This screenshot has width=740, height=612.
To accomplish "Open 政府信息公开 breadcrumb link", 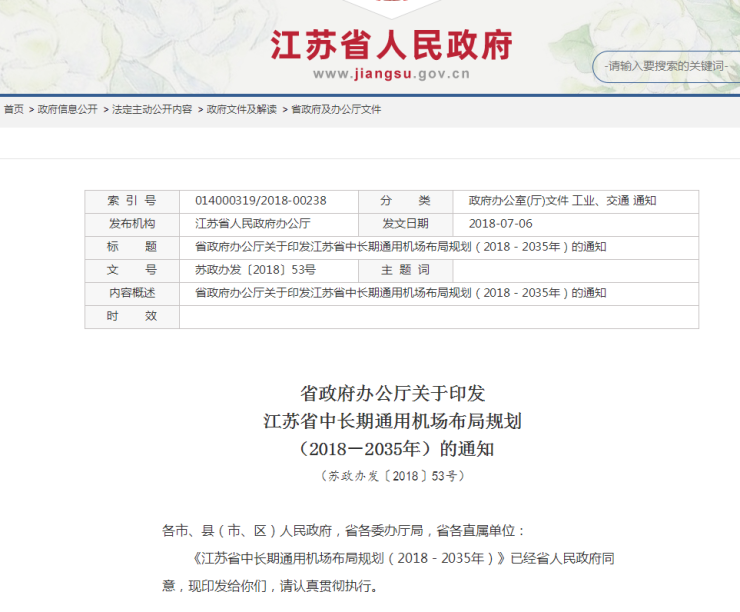I will tap(67, 109).
